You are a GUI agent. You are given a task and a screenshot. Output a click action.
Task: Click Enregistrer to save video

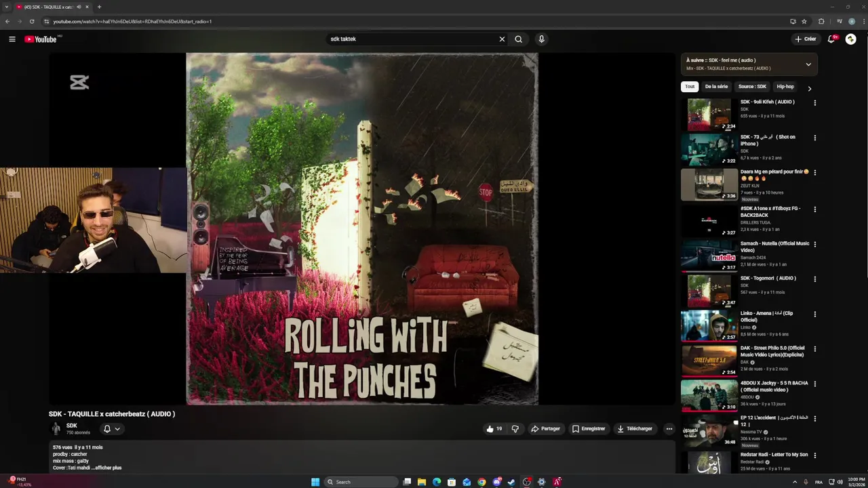pyautogui.click(x=589, y=428)
